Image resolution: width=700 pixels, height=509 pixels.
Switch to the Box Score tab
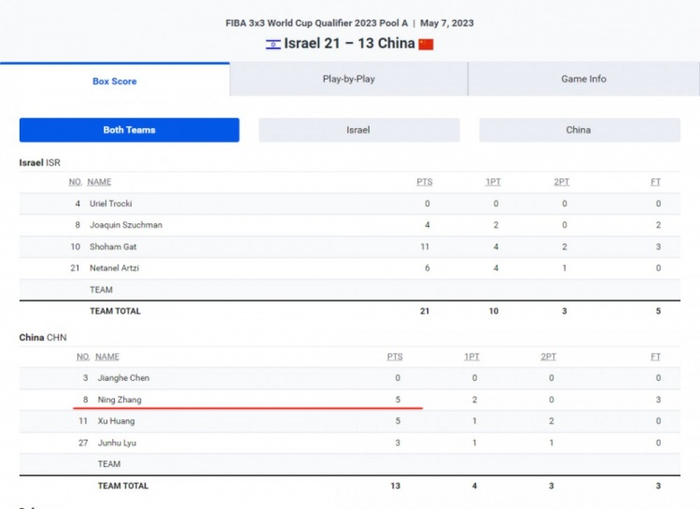(115, 81)
